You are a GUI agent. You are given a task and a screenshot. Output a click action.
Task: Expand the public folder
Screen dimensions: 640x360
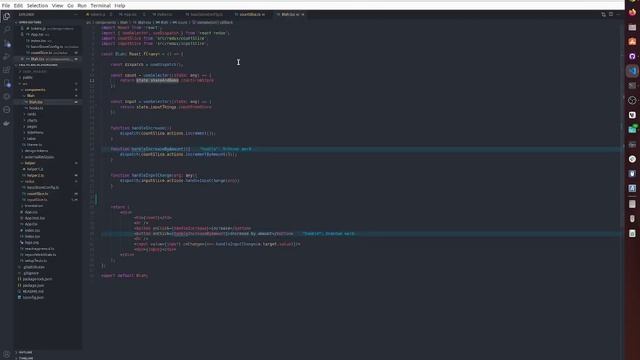(x=27, y=77)
